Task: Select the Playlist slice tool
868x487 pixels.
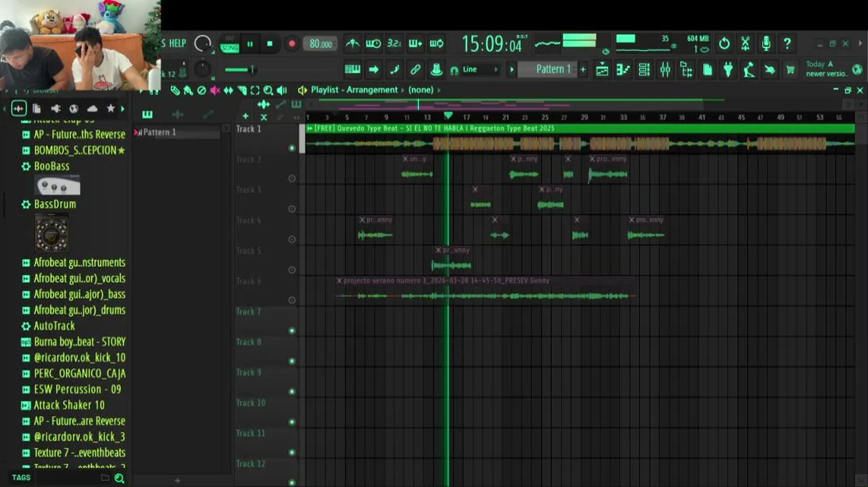Action: point(242,90)
